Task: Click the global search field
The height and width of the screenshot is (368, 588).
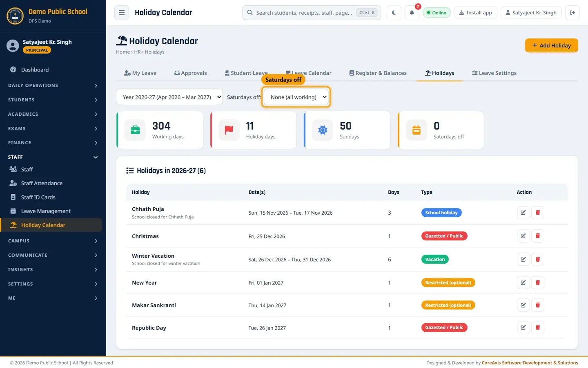Action: click(312, 13)
